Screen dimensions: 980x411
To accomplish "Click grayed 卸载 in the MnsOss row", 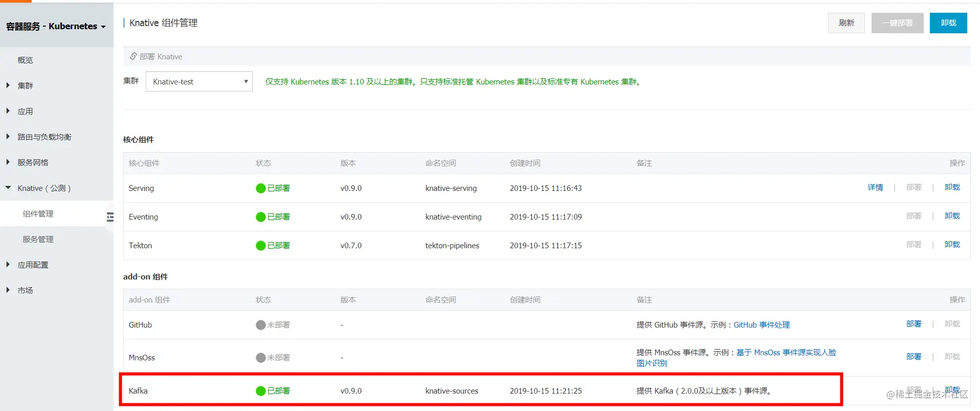I will (x=952, y=357).
